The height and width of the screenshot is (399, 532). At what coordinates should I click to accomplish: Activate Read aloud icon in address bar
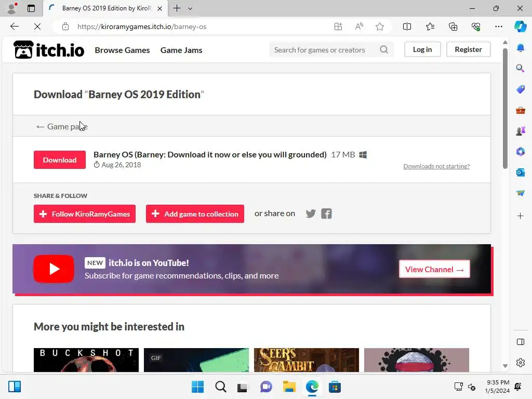click(359, 26)
